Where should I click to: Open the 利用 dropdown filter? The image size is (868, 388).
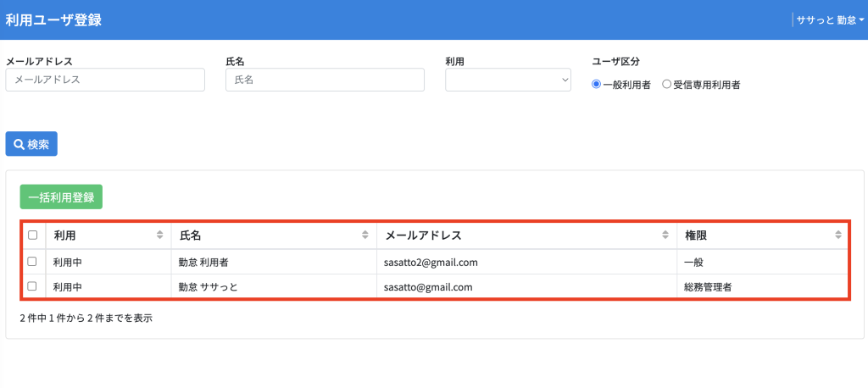(508, 80)
